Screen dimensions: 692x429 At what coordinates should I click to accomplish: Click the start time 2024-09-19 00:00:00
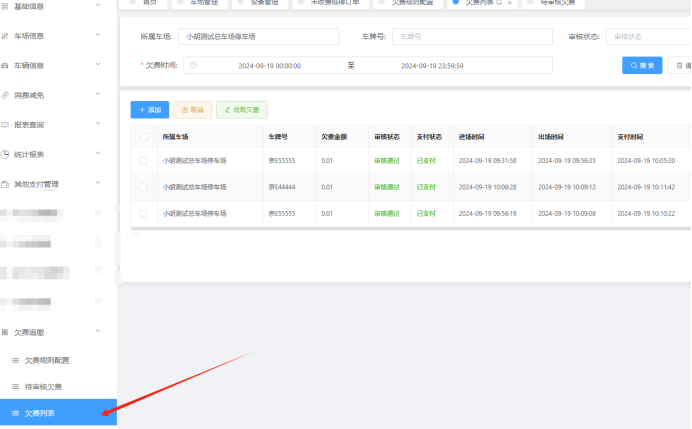tap(270, 66)
